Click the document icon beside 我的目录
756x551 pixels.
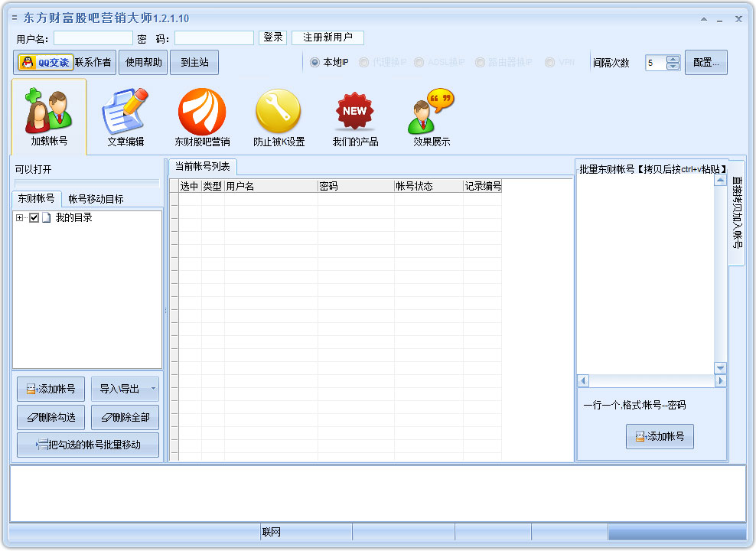[x=46, y=218]
